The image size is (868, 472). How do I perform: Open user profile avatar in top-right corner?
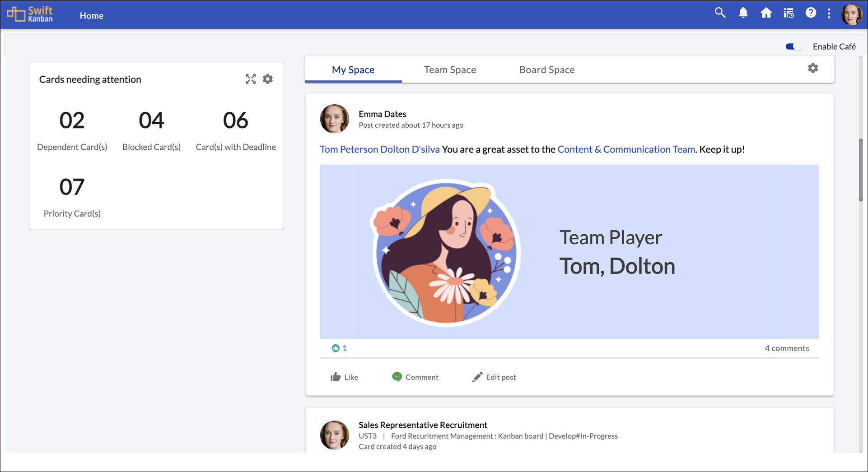(x=851, y=14)
